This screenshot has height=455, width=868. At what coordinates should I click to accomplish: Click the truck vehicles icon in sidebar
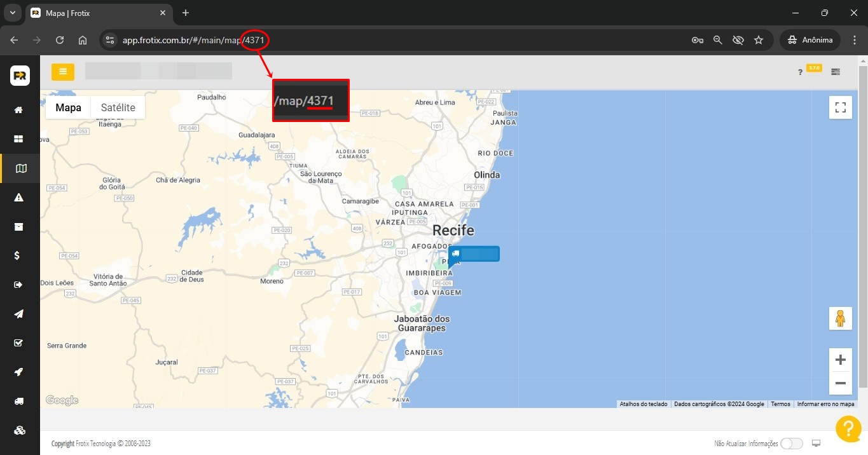19,401
